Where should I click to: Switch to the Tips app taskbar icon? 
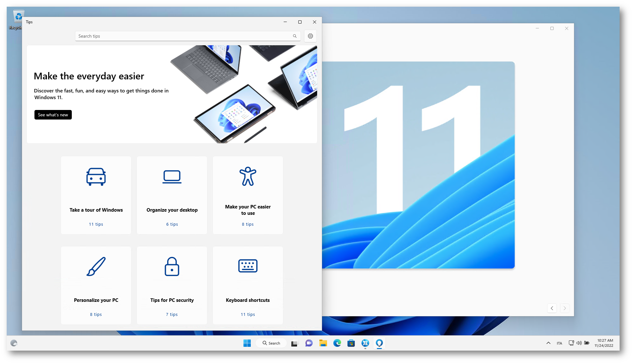(x=379, y=343)
